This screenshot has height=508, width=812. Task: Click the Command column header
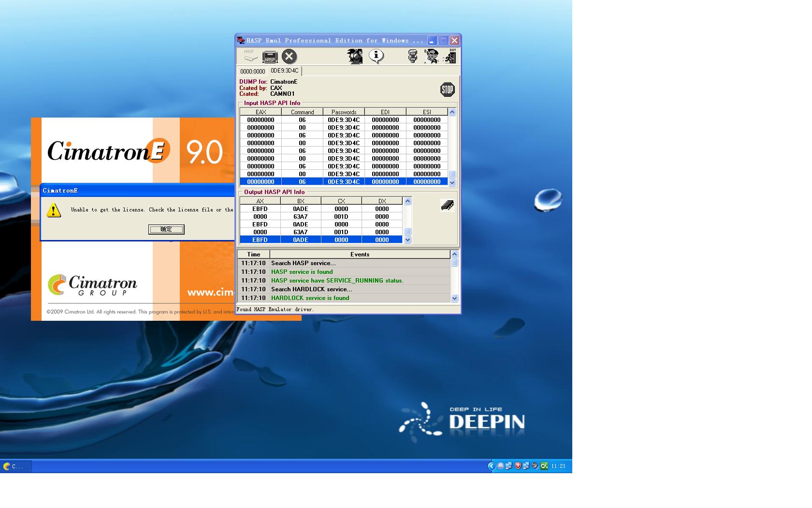(302, 112)
